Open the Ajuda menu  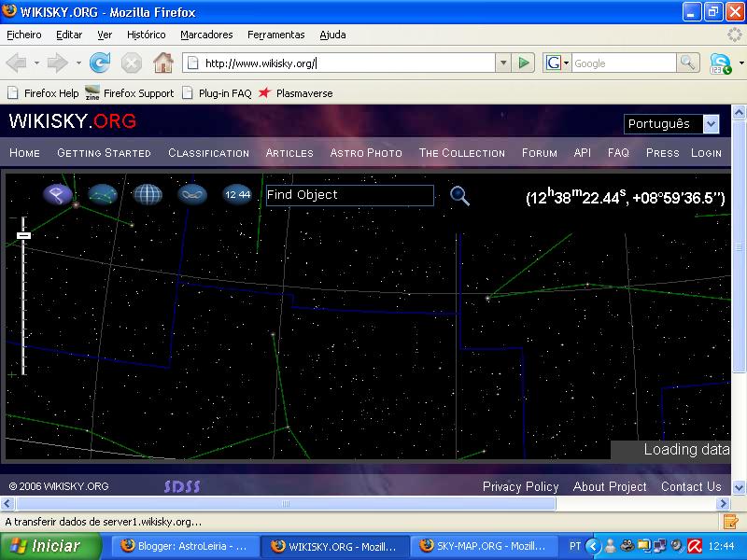(x=332, y=35)
